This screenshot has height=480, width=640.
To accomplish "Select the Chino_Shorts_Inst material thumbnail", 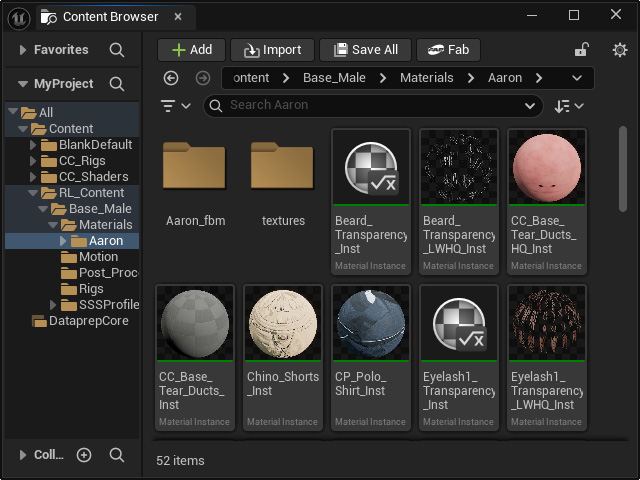I will pyautogui.click(x=283, y=323).
